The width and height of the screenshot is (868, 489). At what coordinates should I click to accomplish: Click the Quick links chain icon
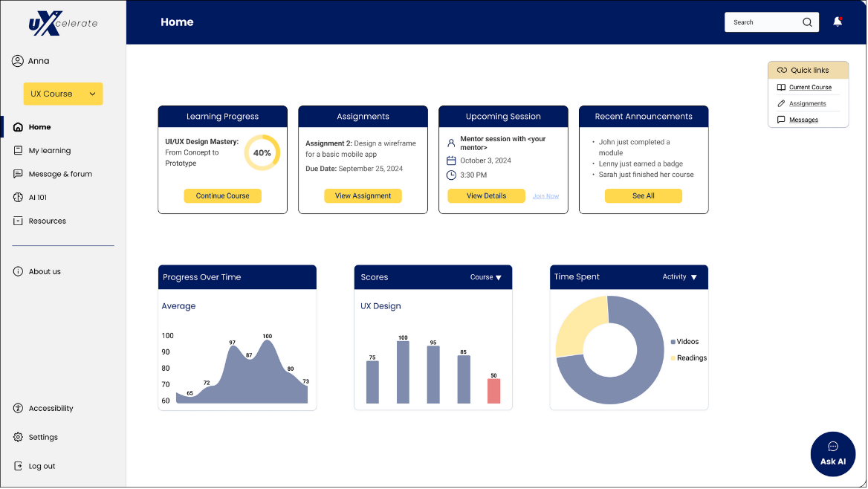pyautogui.click(x=781, y=69)
